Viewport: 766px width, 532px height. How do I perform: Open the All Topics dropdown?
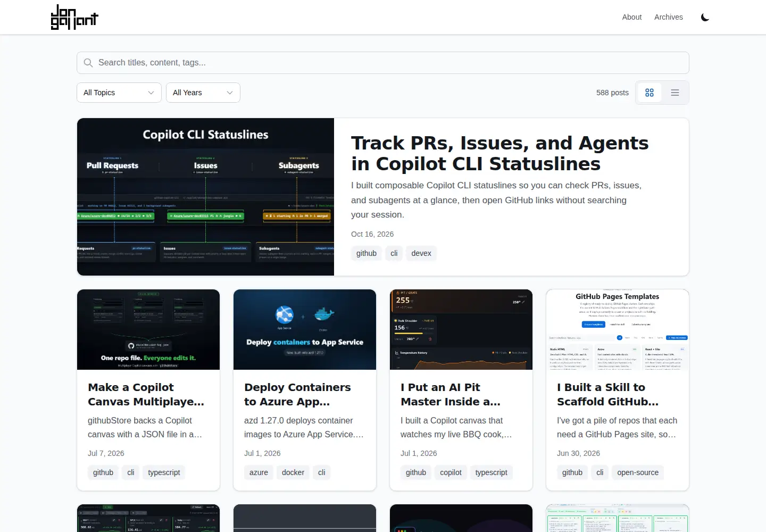click(x=119, y=93)
